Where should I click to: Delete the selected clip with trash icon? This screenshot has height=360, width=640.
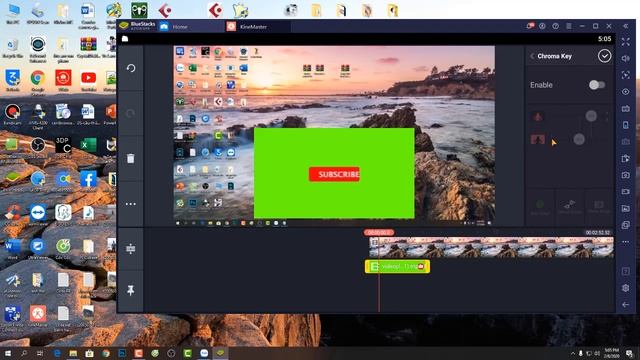coord(131,158)
